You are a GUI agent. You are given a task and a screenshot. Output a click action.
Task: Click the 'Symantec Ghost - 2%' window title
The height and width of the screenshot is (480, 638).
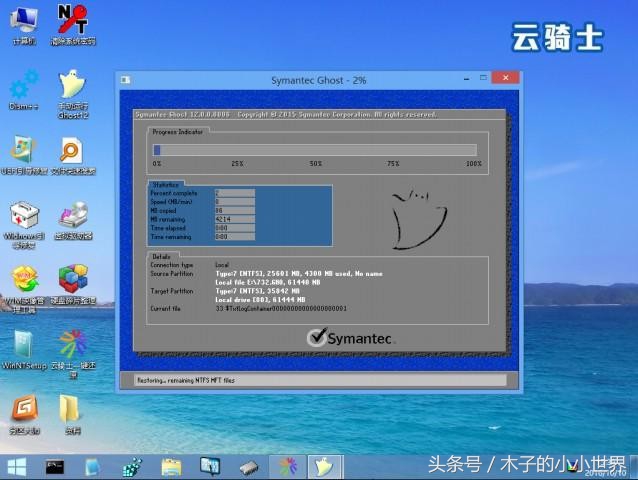(319, 80)
